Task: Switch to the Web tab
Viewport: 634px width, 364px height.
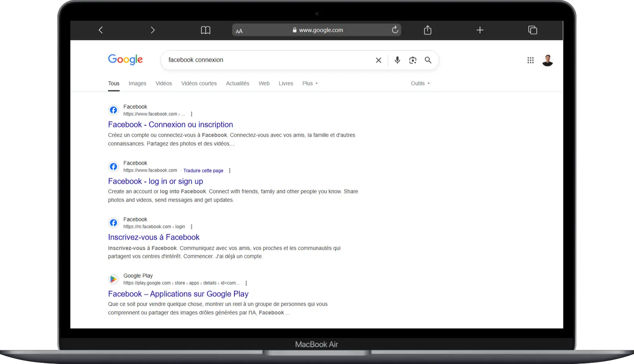Action: point(264,84)
